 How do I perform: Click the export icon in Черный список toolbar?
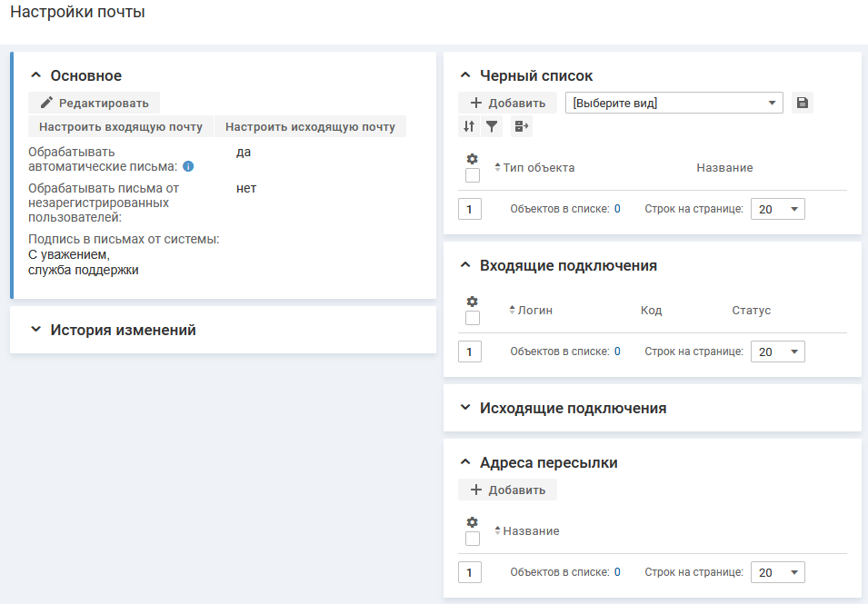pos(521,127)
